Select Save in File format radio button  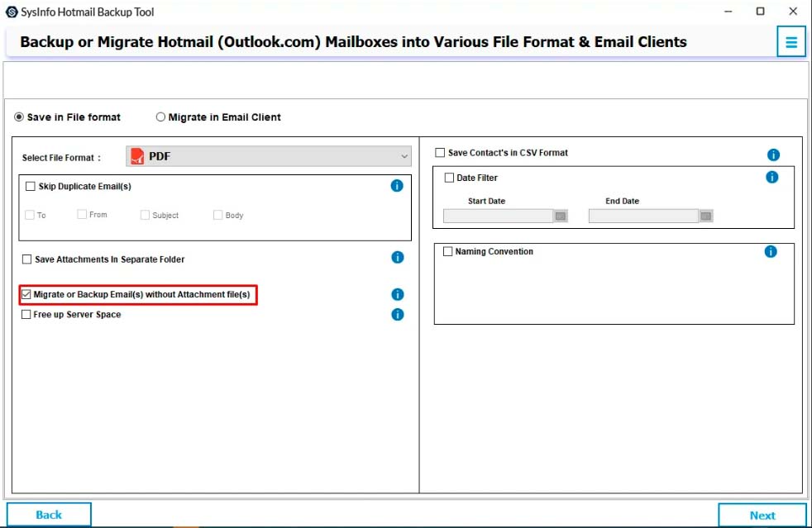pos(19,117)
